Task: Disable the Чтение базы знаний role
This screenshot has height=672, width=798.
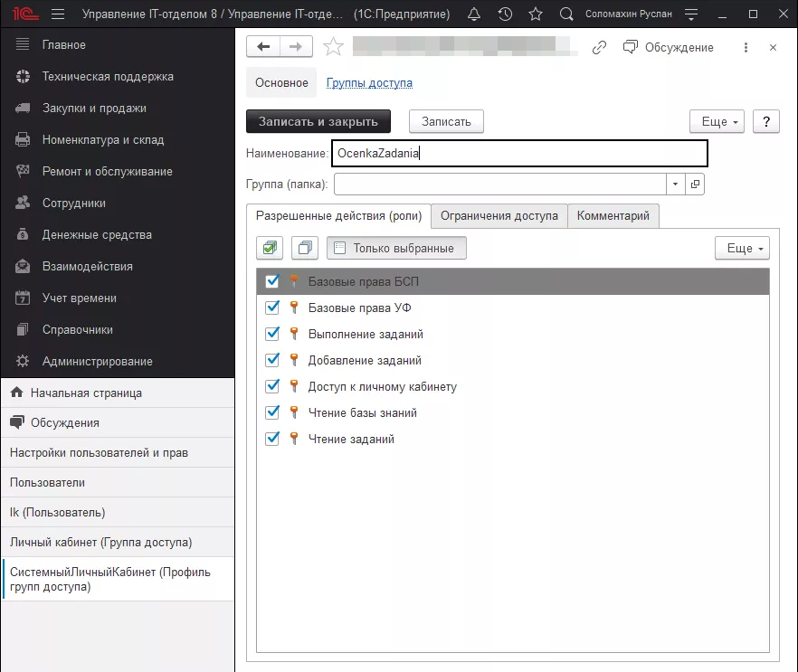Action: click(272, 412)
